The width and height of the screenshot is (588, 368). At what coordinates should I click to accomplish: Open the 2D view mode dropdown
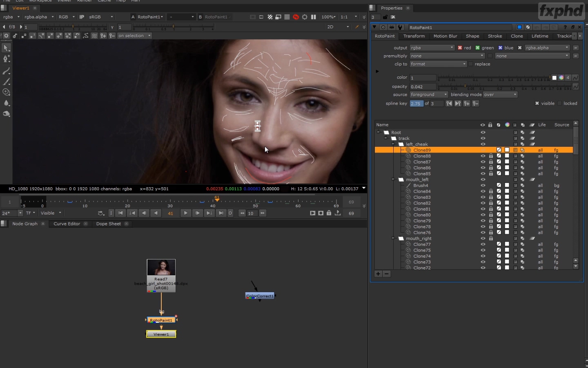[x=338, y=27]
